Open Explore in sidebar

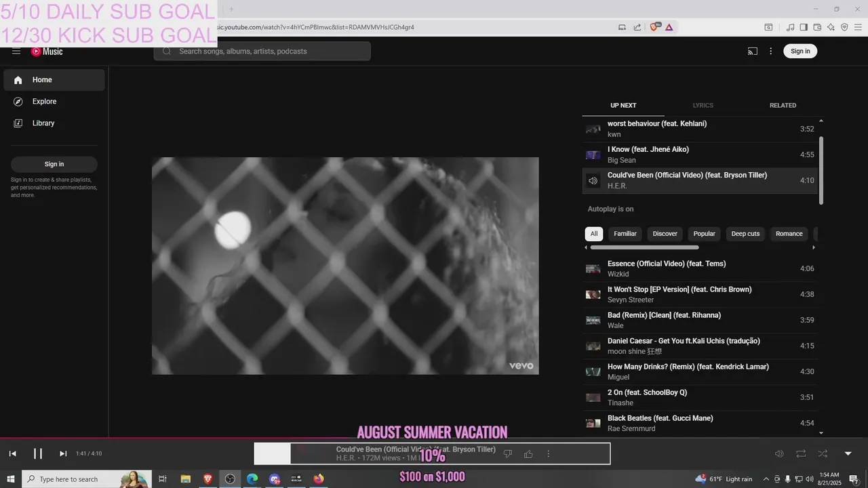54,102
